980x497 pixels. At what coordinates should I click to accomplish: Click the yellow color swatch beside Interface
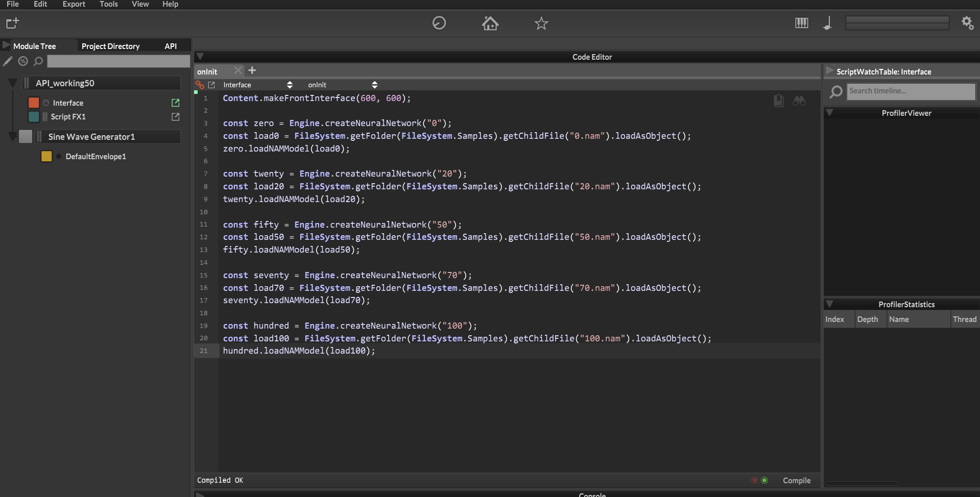click(34, 103)
